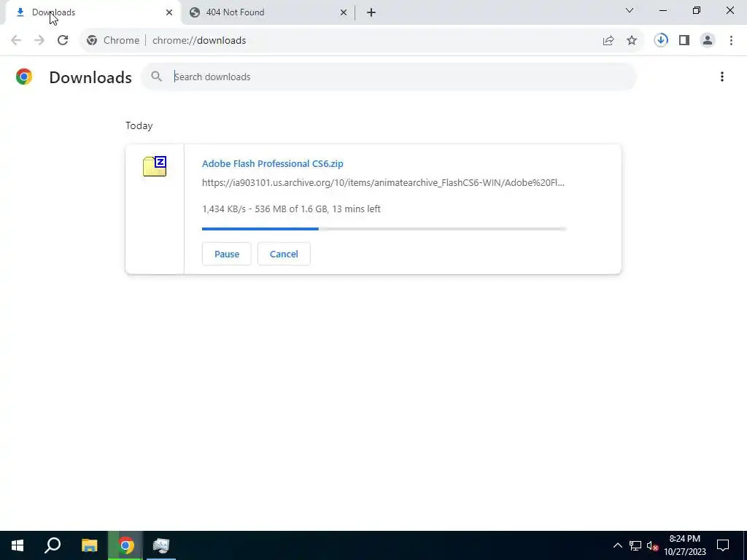Open the downloads bubble in the toolbar
Viewport: 747px width, 560px height.
tap(661, 41)
